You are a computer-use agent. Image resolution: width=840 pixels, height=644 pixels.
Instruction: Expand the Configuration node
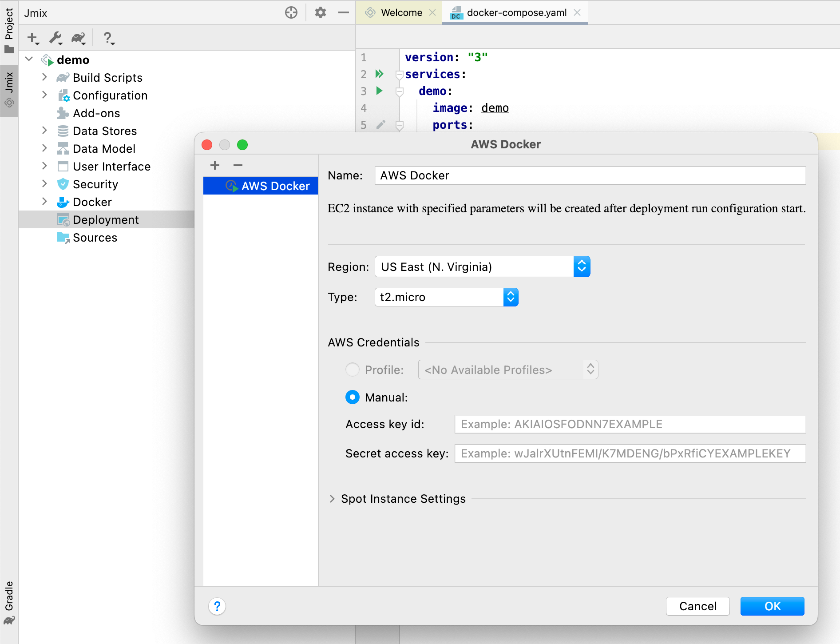point(44,95)
